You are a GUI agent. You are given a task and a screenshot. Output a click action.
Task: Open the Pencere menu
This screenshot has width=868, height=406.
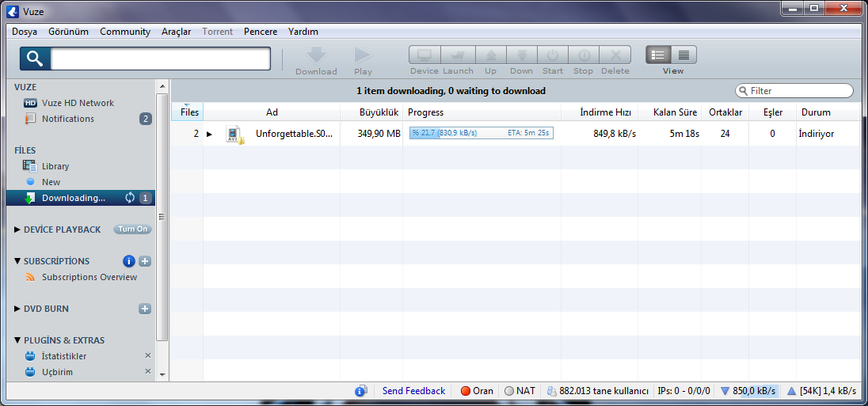(x=261, y=32)
